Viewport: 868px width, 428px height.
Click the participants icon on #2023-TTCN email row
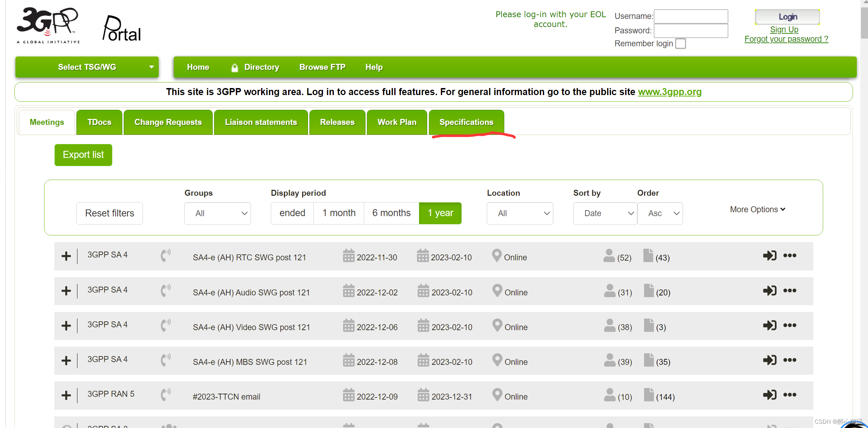point(609,395)
